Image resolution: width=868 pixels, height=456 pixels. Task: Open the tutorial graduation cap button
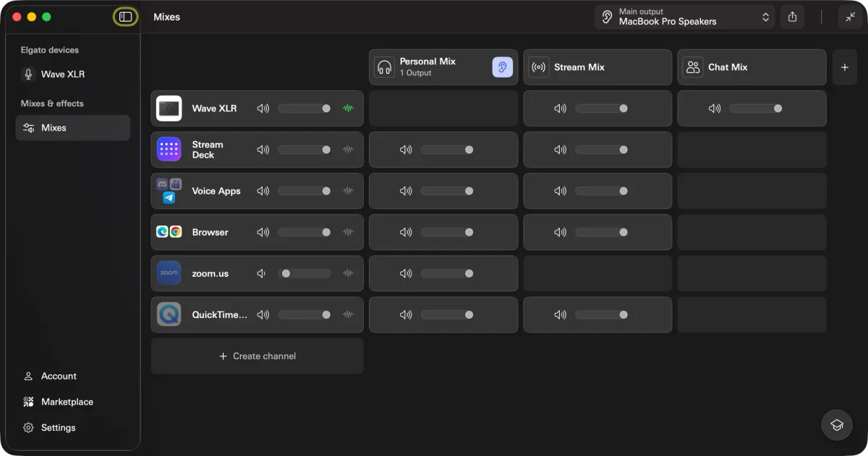point(836,425)
